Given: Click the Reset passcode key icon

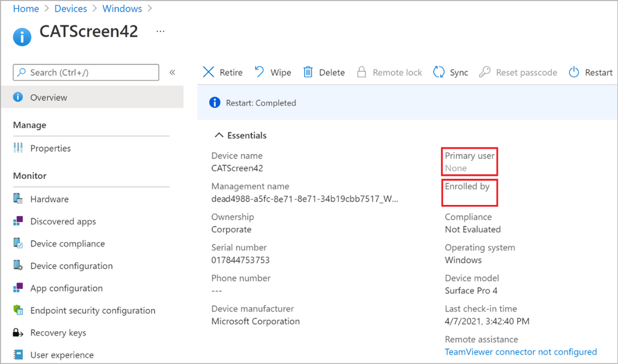Looking at the screenshot, I should point(485,72).
